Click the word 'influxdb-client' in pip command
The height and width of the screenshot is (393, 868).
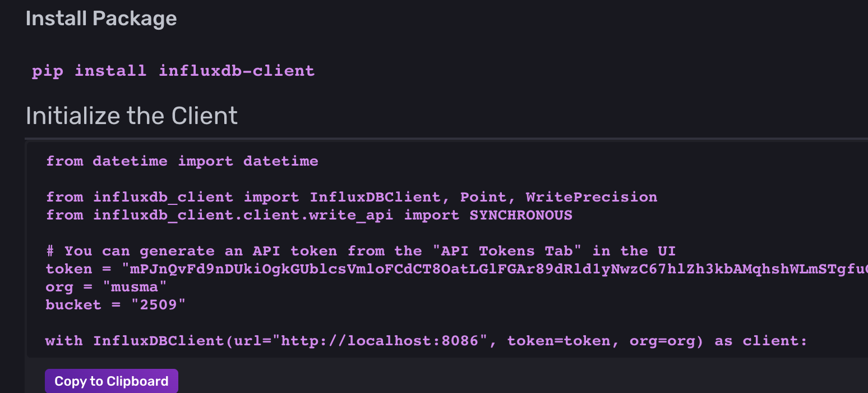click(x=237, y=71)
